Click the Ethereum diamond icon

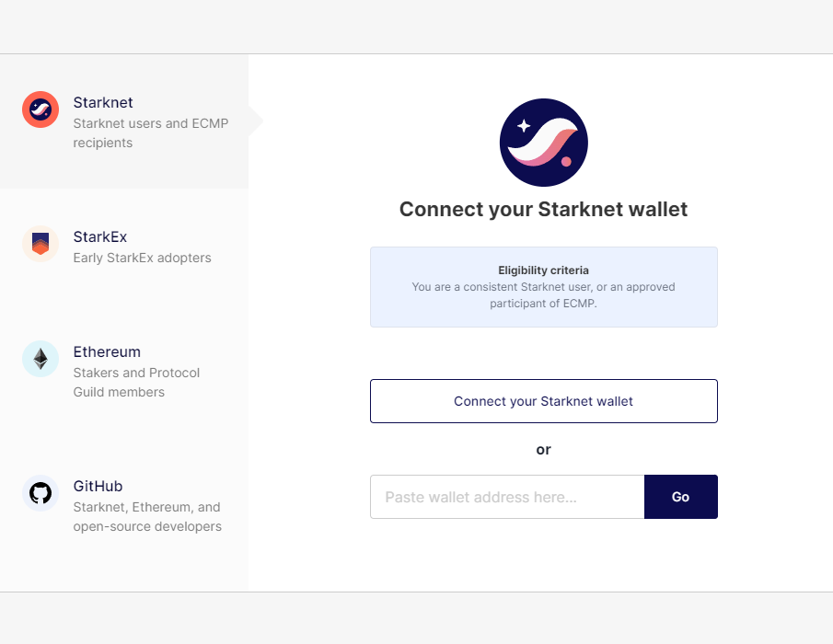coord(40,359)
